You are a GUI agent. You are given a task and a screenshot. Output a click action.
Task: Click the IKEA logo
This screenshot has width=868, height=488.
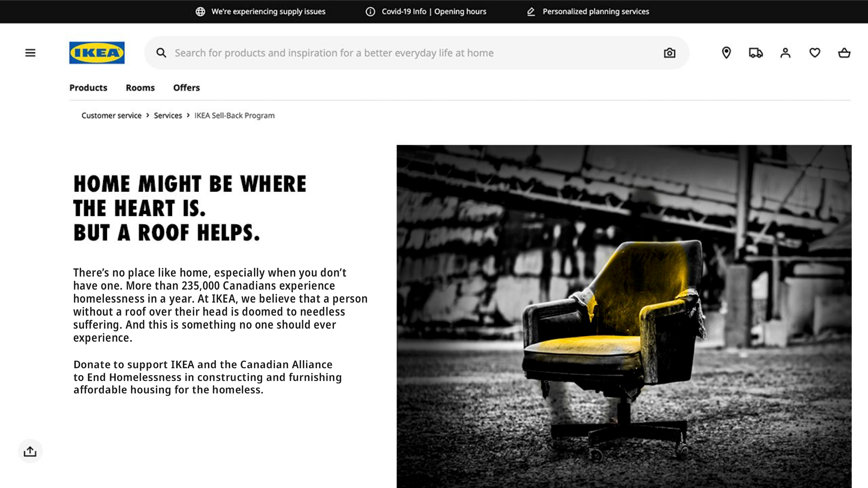click(x=97, y=53)
